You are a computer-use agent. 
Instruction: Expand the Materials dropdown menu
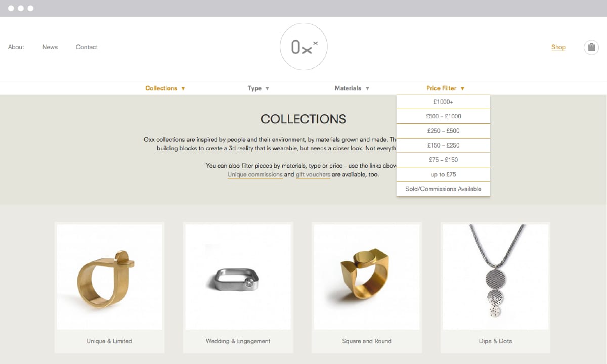[x=352, y=88]
